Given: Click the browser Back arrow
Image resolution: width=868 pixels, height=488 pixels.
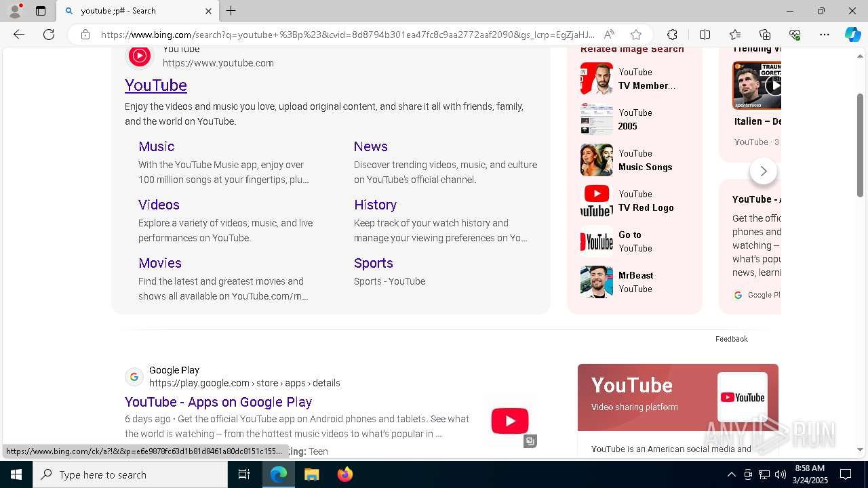Looking at the screenshot, I should (19, 35).
